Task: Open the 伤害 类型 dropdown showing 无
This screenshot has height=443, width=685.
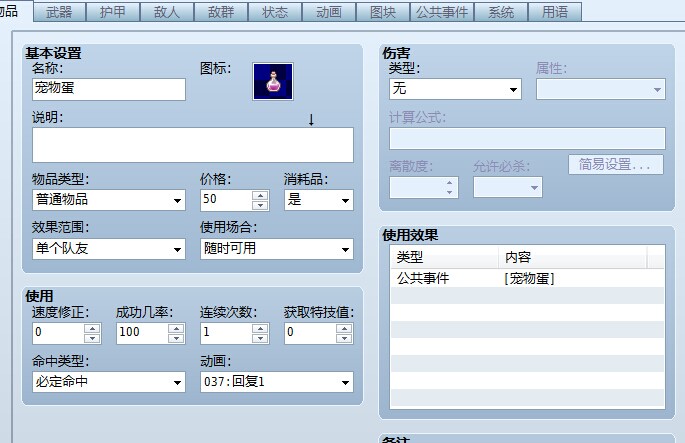Action: (455, 89)
